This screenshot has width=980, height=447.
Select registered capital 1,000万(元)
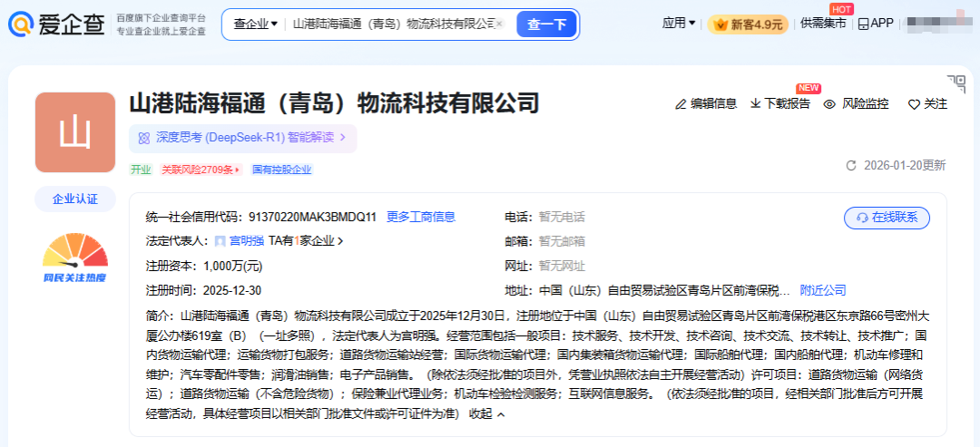click(233, 266)
